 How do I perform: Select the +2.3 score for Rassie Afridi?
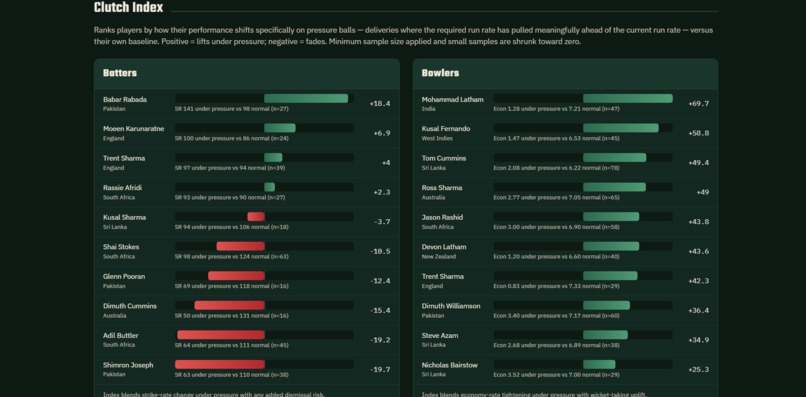coord(382,192)
